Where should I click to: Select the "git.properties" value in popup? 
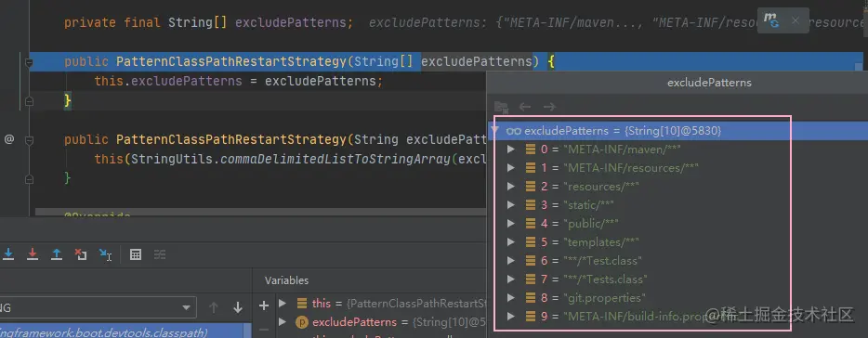point(604,298)
